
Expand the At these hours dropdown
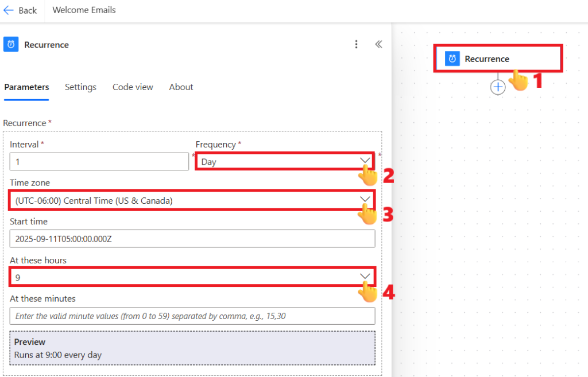coord(365,277)
